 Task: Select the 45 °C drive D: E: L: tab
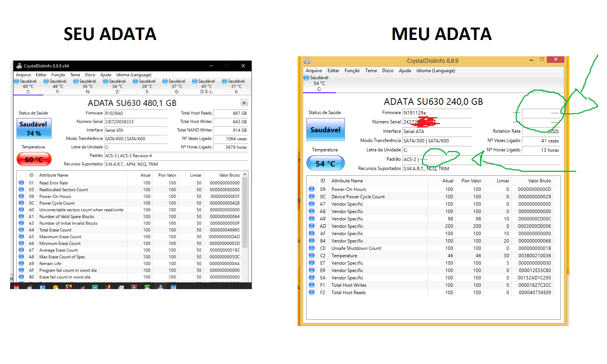tap(206, 87)
